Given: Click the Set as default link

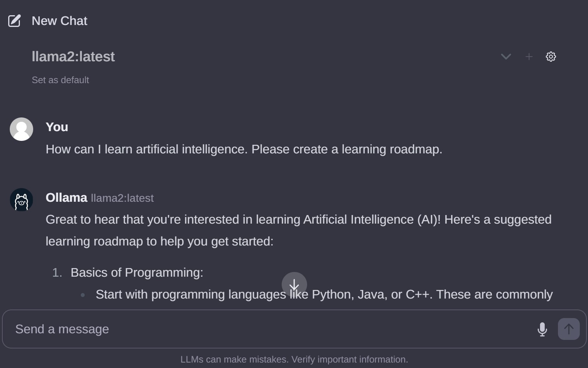Looking at the screenshot, I should click(60, 80).
